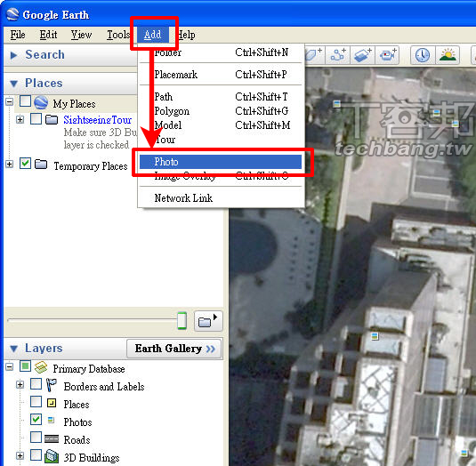Click the photo marker icon on rooftop
Viewport: 476px width, 466px height.
pos(375,336)
